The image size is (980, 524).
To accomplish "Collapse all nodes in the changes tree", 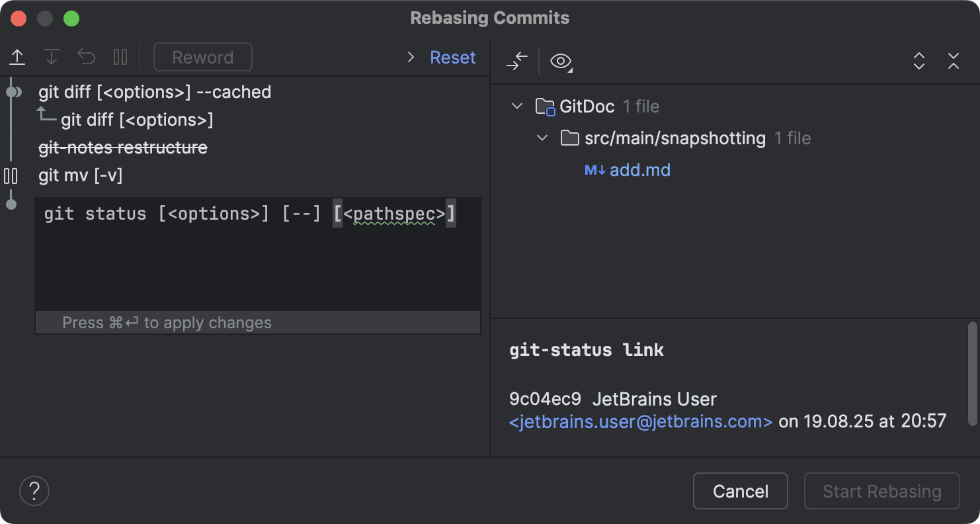I will click(954, 61).
